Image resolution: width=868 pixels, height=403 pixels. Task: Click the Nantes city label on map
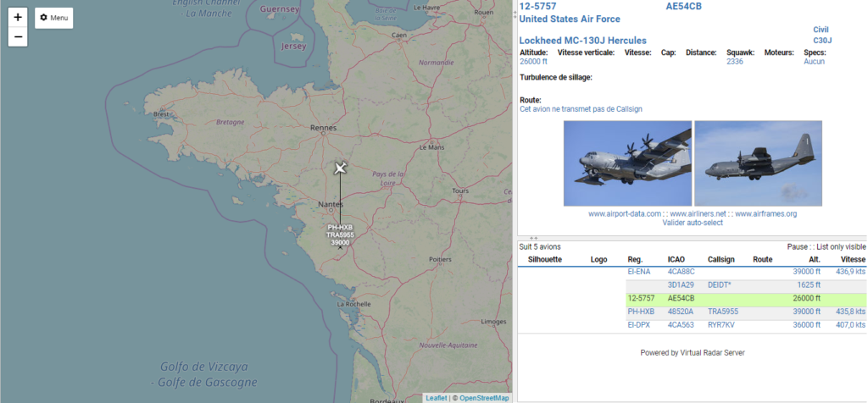(331, 205)
